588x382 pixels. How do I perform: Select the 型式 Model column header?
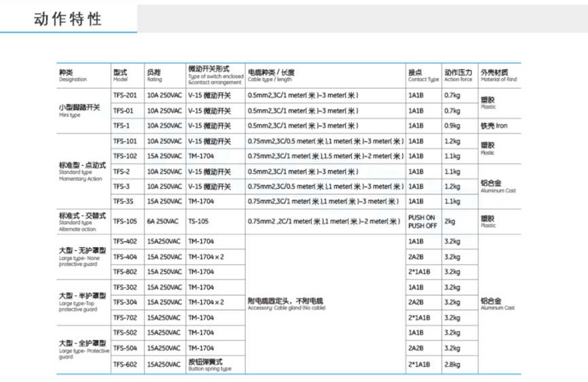pyautogui.click(x=120, y=75)
